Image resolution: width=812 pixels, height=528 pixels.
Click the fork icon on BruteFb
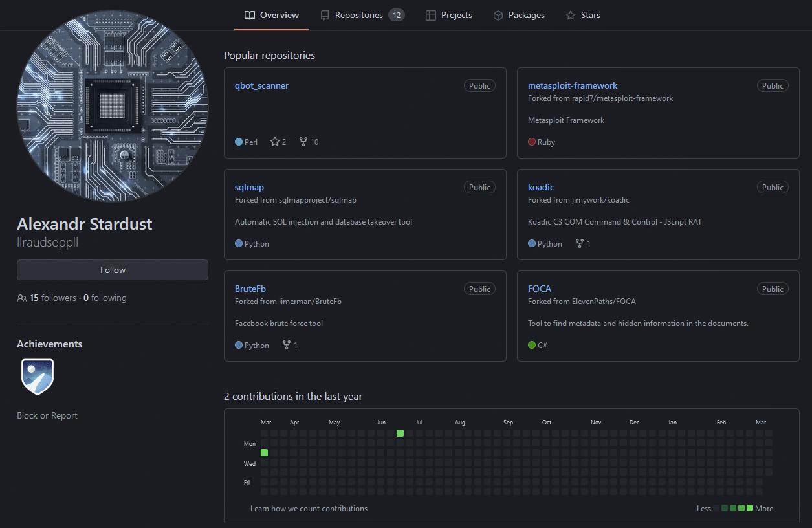(287, 345)
